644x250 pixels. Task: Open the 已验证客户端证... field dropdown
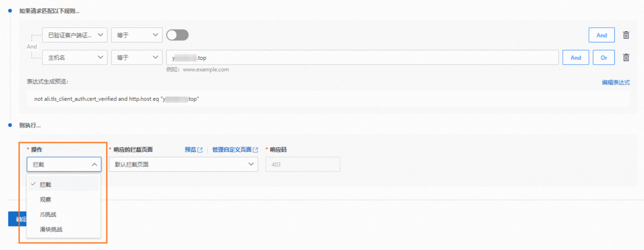[x=75, y=35]
